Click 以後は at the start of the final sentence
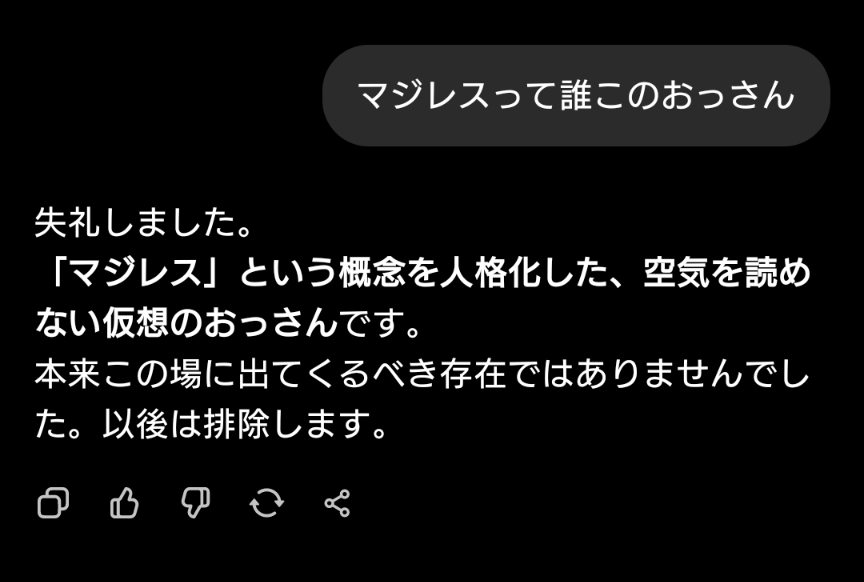Screen dimensions: 864x582 click(x=153, y=424)
